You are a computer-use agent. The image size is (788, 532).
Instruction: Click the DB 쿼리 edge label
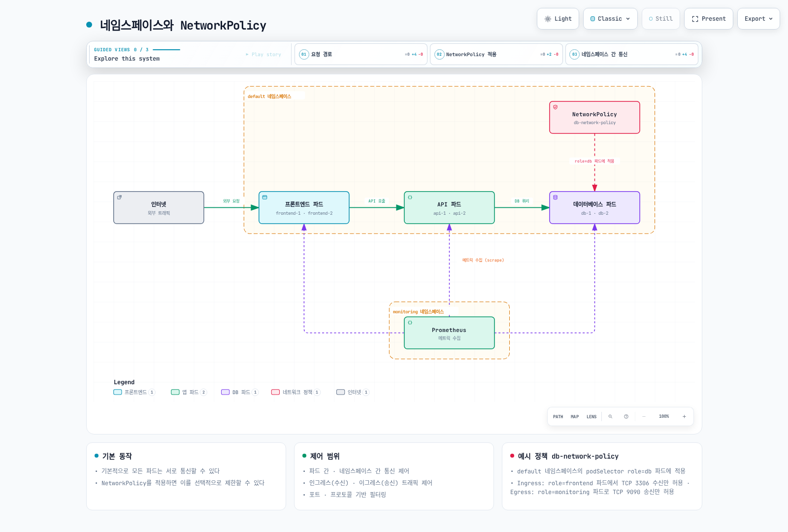pyautogui.click(x=522, y=201)
